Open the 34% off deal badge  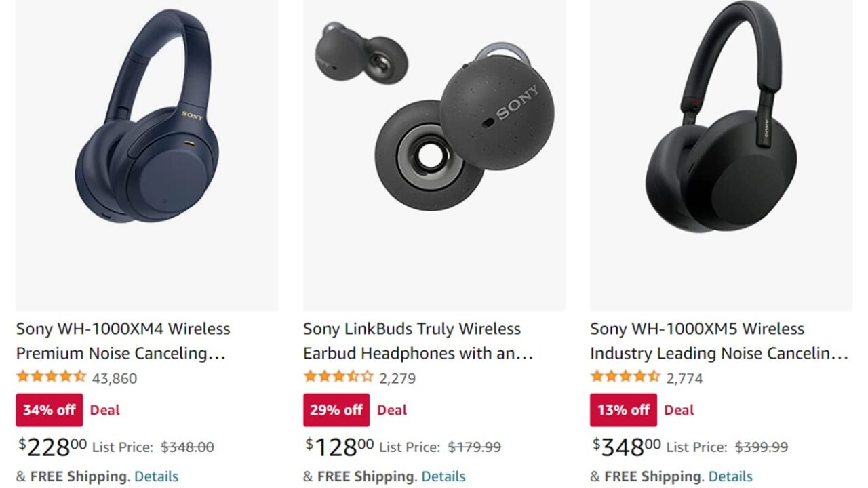(48, 409)
